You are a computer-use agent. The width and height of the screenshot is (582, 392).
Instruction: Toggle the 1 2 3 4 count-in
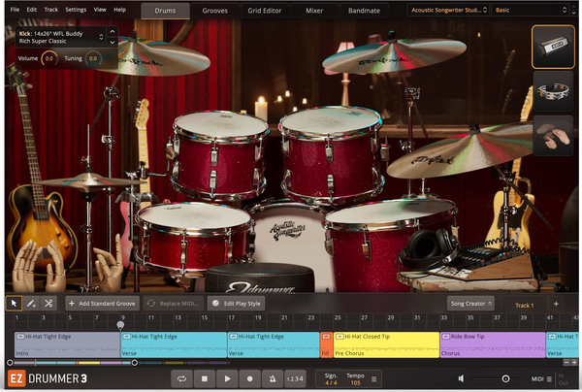coord(295,377)
